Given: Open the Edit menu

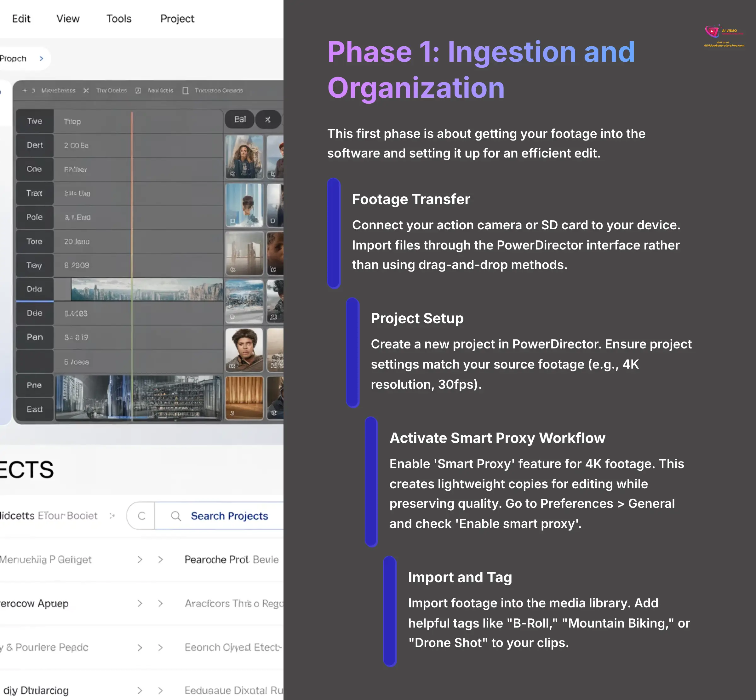Looking at the screenshot, I should tap(21, 19).
